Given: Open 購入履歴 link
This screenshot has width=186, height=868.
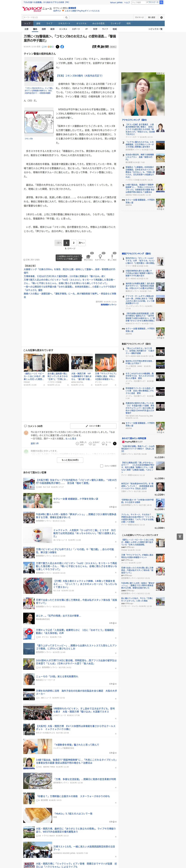Looking at the screenshot, I should (152, 18).
